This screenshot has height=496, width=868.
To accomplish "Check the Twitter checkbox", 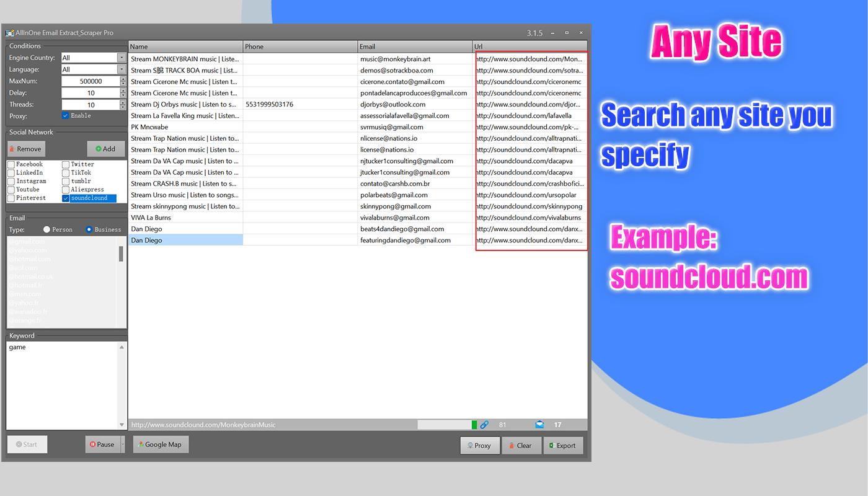I will pos(66,164).
